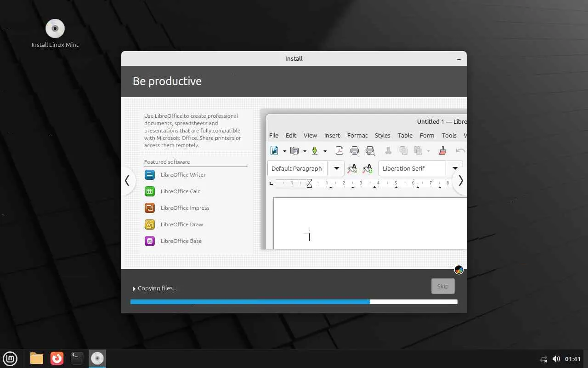Click the installation progress bar
The width and height of the screenshot is (588, 368).
coord(294,302)
